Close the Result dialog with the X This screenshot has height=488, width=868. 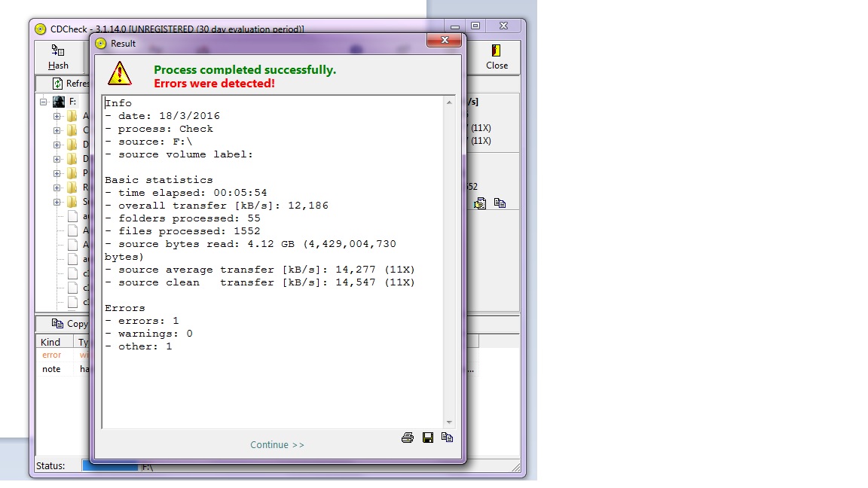(x=445, y=41)
